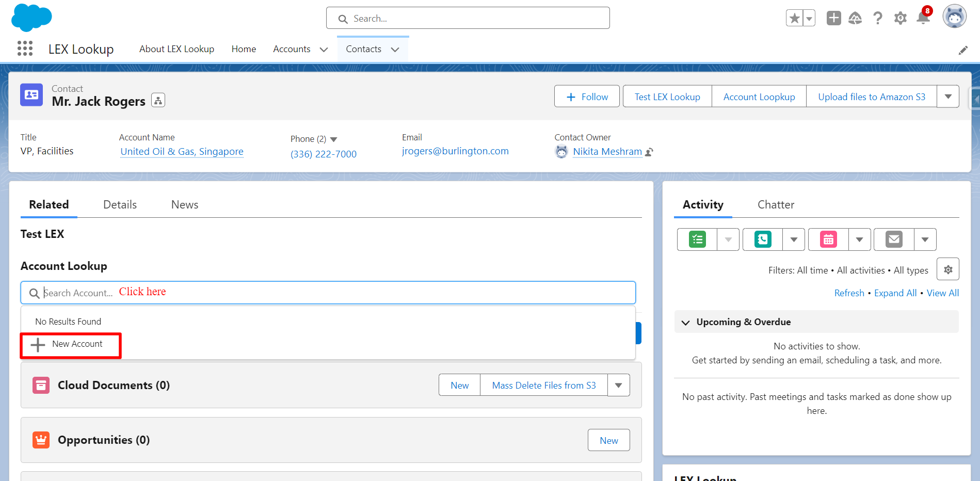
Task: Click the plus icon beside New Account
Action: point(38,345)
